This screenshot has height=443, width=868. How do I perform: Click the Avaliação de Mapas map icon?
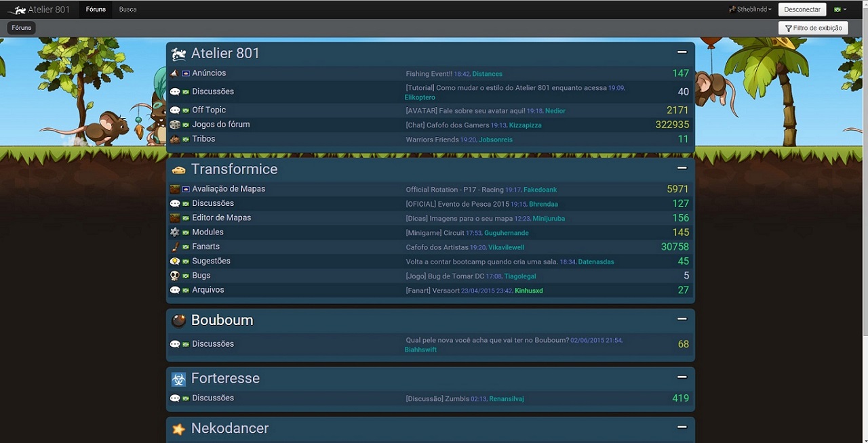pos(174,189)
